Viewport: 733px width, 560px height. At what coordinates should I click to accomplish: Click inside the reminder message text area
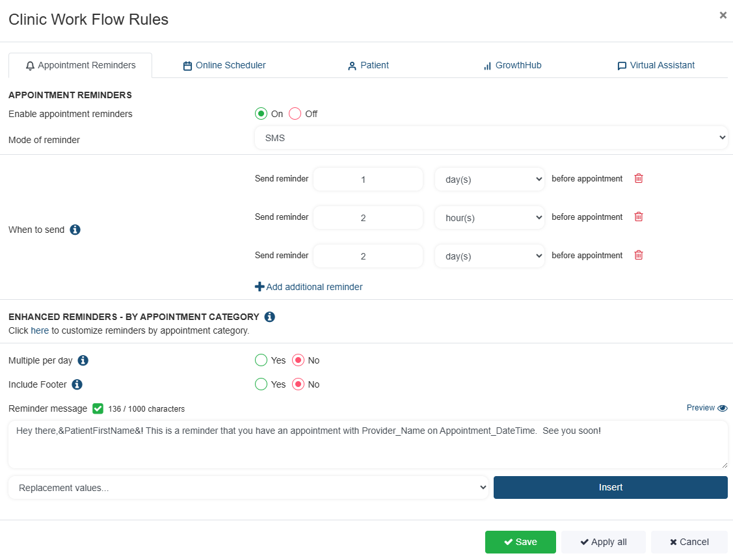tap(368, 444)
